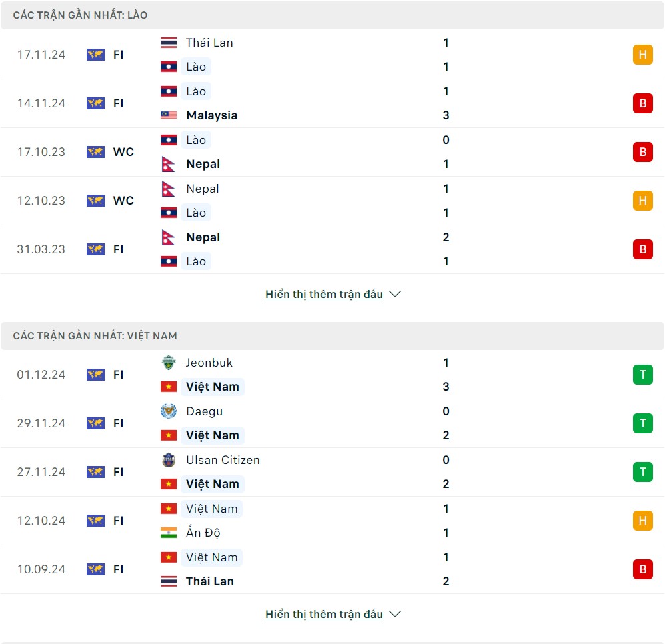Click the score of 29.11.24 Daegu match
Screen dimensions: 665x644
point(446,423)
